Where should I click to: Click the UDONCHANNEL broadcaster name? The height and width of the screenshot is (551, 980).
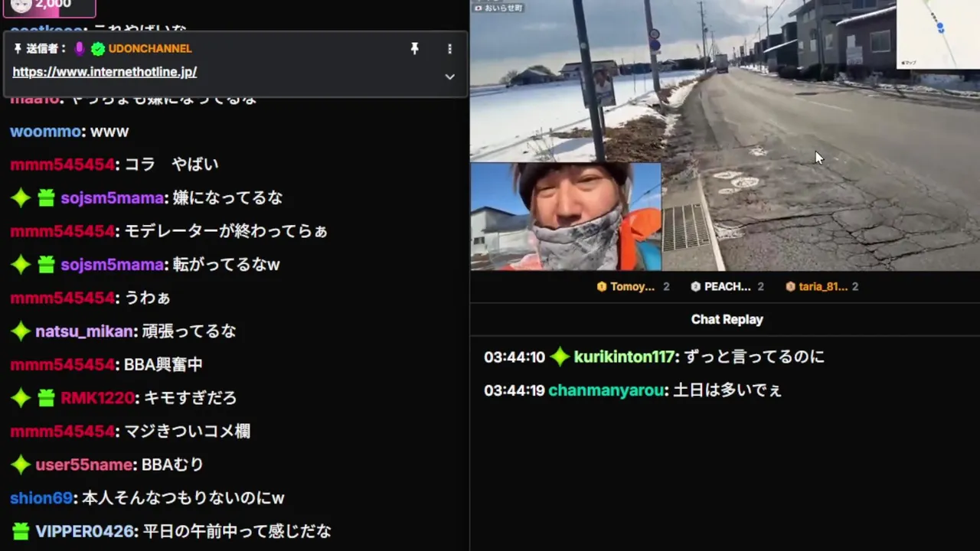pyautogui.click(x=150, y=48)
